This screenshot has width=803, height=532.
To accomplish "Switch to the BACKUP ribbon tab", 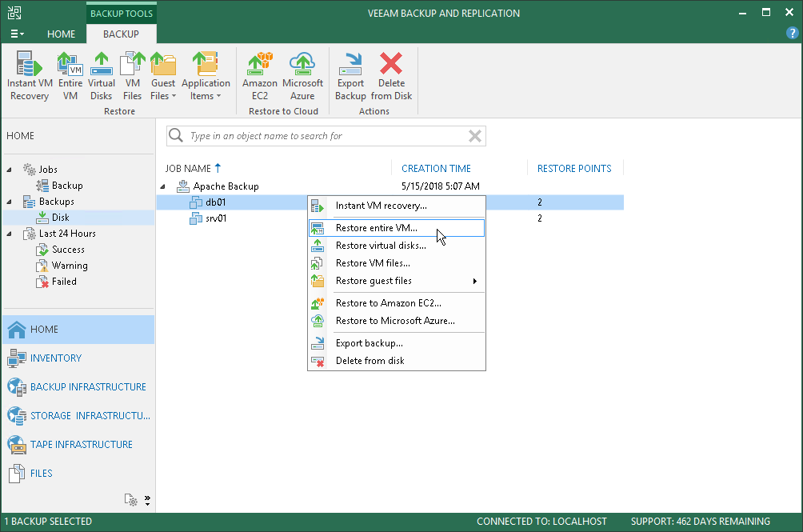I will pyautogui.click(x=121, y=34).
